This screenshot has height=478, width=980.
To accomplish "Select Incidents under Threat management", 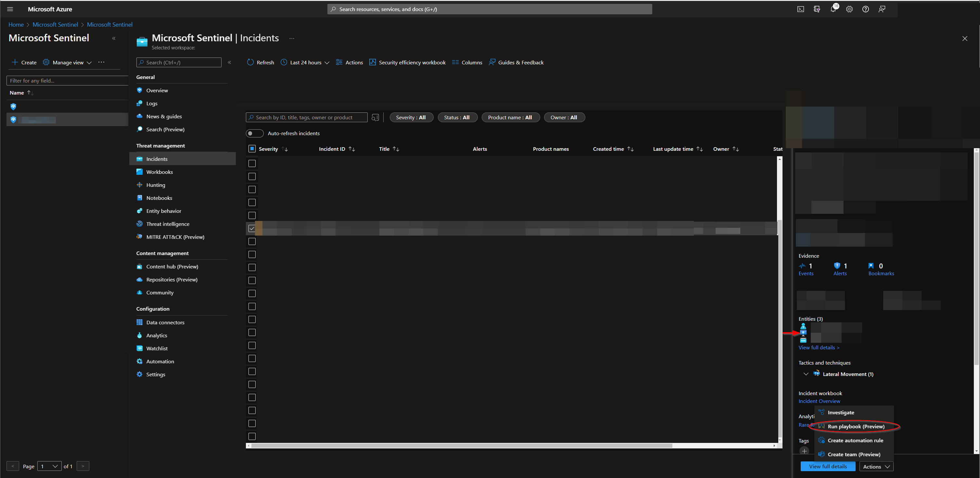I will coord(182,159).
